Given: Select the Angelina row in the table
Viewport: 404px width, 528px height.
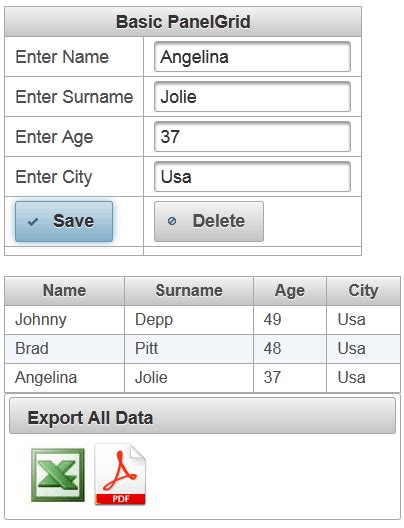Looking at the screenshot, I should pos(202,378).
